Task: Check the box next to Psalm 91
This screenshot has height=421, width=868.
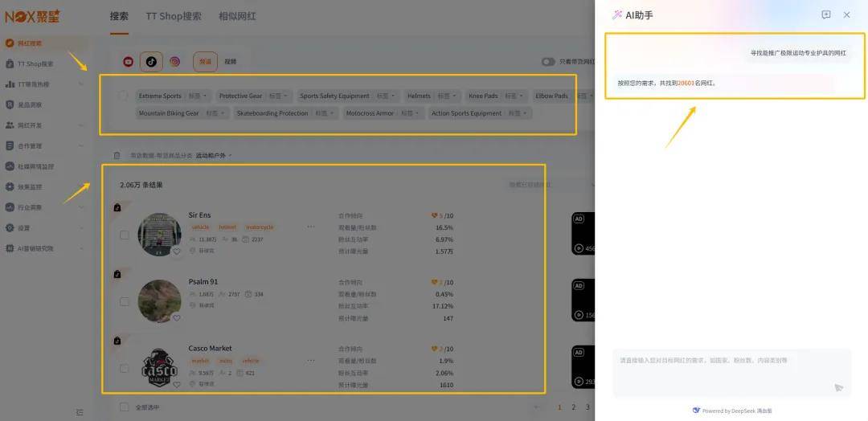Action: pos(124,302)
